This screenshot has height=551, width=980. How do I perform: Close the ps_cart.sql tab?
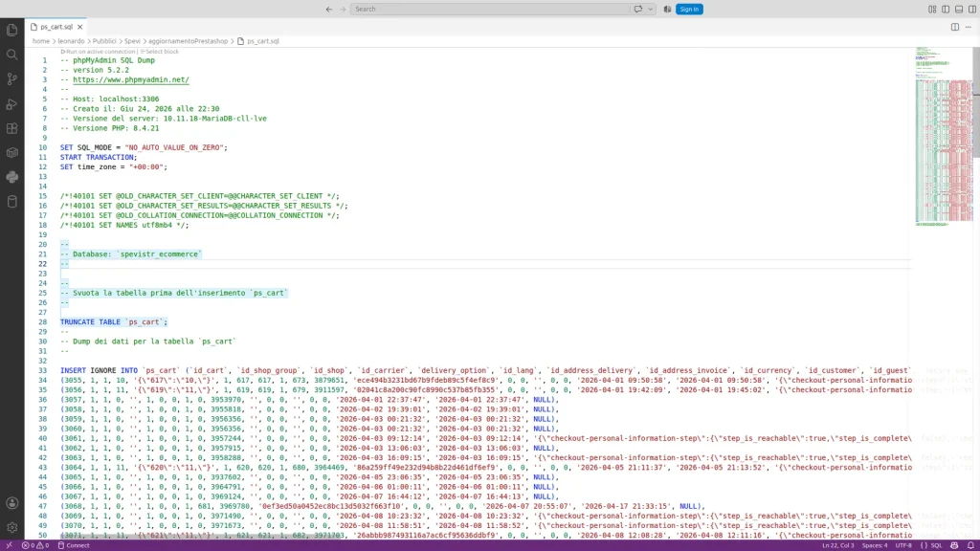tap(80, 27)
